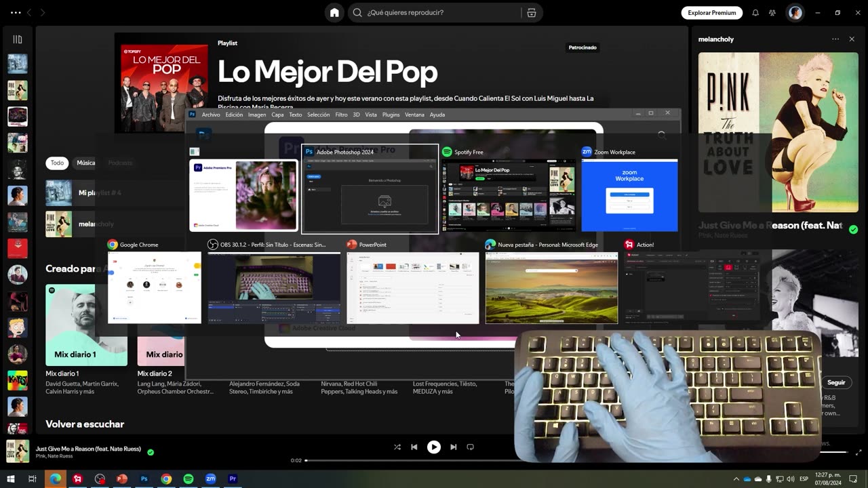This screenshot has height=488, width=868.
Task: Open Photoshop's Archivo menu
Action: (210, 115)
